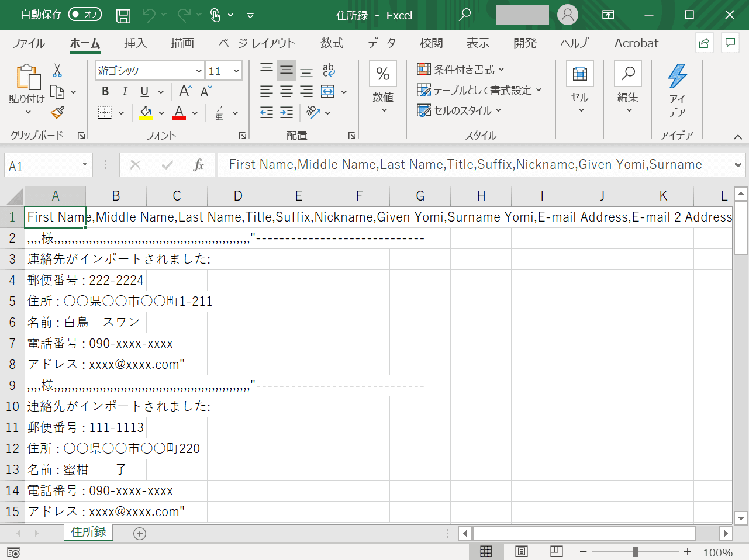Open the Name Box dropdown arrow
The width and height of the screenshot is (749, 560).
[85, 165]
